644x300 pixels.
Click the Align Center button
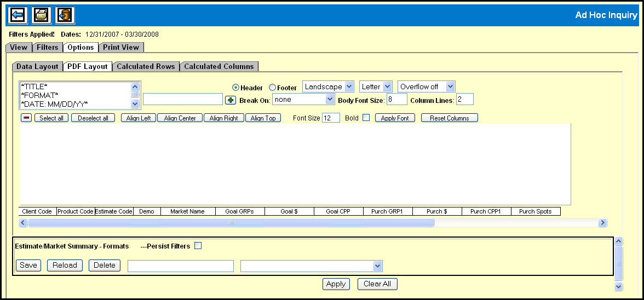[x=180, y=118]
